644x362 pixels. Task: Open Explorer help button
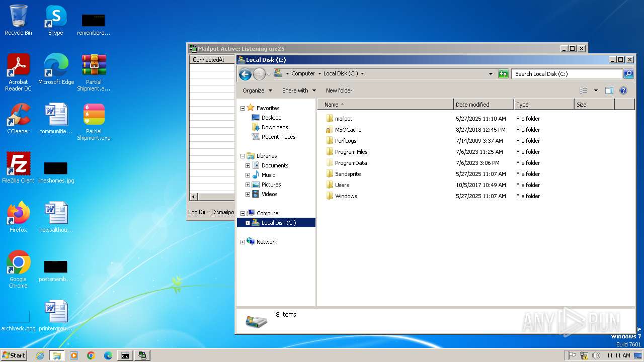point(623,90)
